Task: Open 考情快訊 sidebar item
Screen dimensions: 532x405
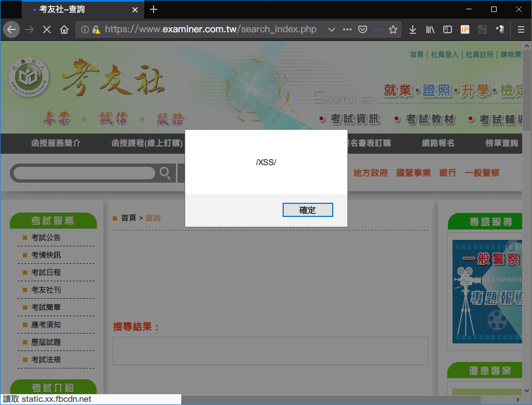Action: [x=46, y=255]
